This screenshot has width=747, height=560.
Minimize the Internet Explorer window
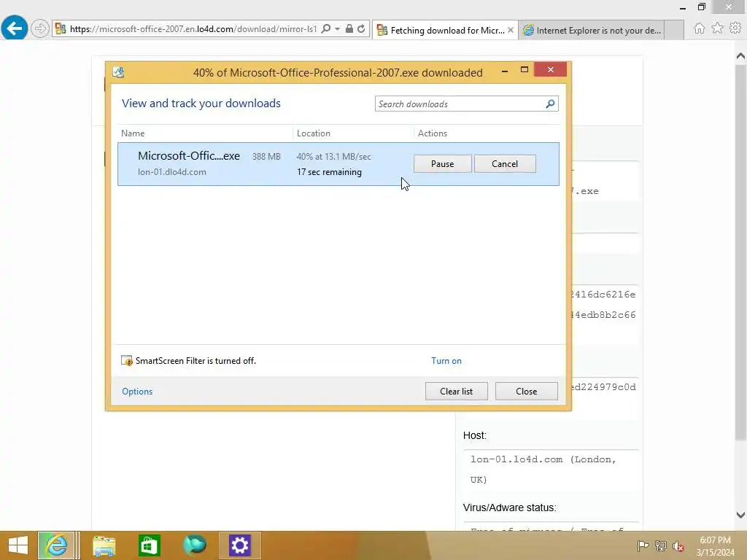pyautogui.click(x=683, y=7)
